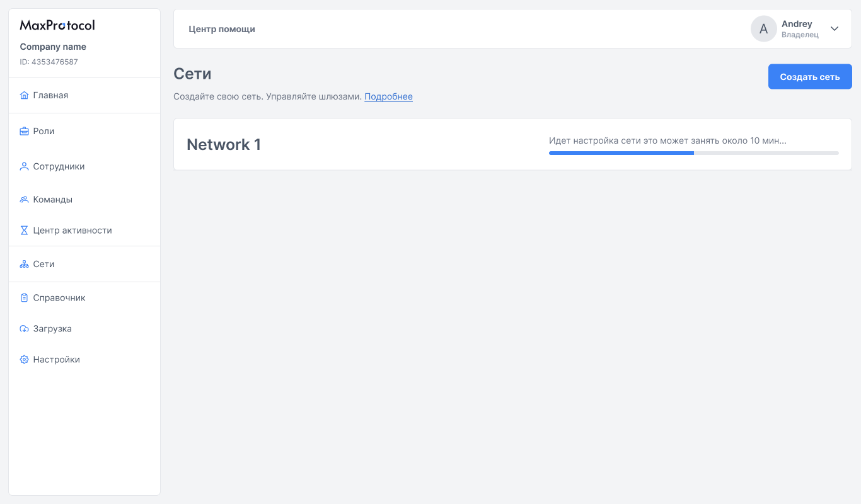Click the home icon beside Главная
This screenshot has width=861, height=504.
[x=24, y=96]
